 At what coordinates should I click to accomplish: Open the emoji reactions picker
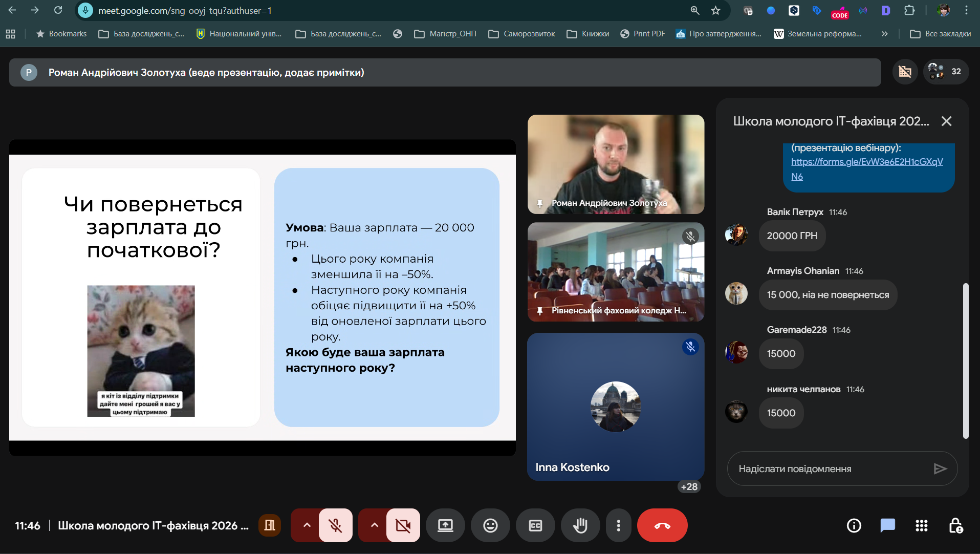pos(490,525)
